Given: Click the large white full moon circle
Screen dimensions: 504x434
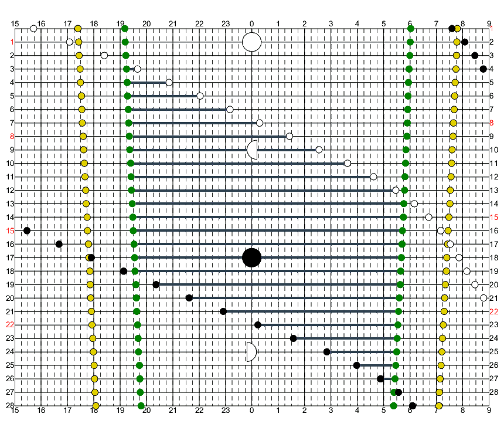Looking at the screenshot, I should point(251,42).
